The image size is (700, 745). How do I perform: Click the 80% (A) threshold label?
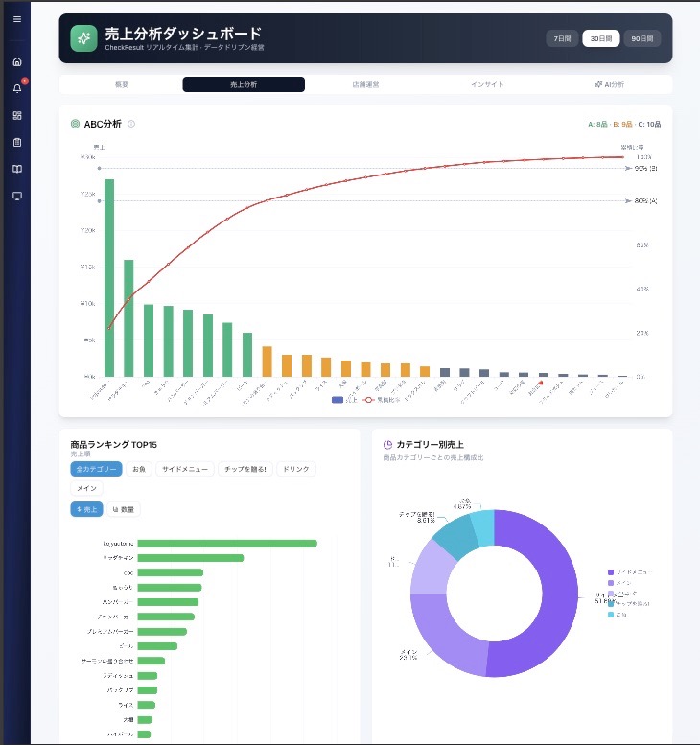click(x=645, y=201)
